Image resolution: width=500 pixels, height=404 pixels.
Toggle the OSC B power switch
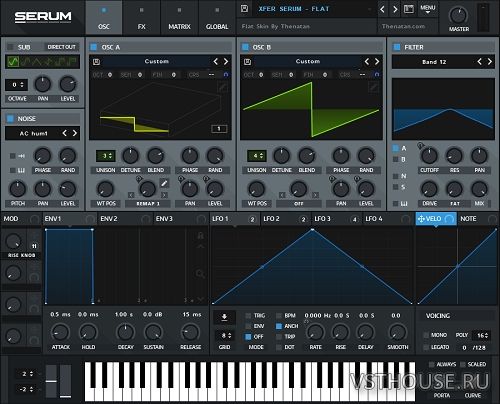point(245,47)
